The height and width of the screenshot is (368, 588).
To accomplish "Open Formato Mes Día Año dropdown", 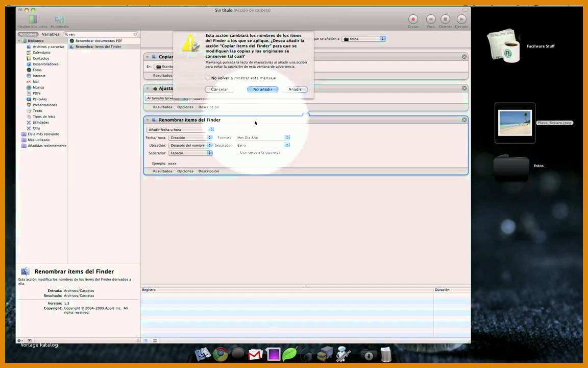I will pyautogui.click(x=262, y=138).
